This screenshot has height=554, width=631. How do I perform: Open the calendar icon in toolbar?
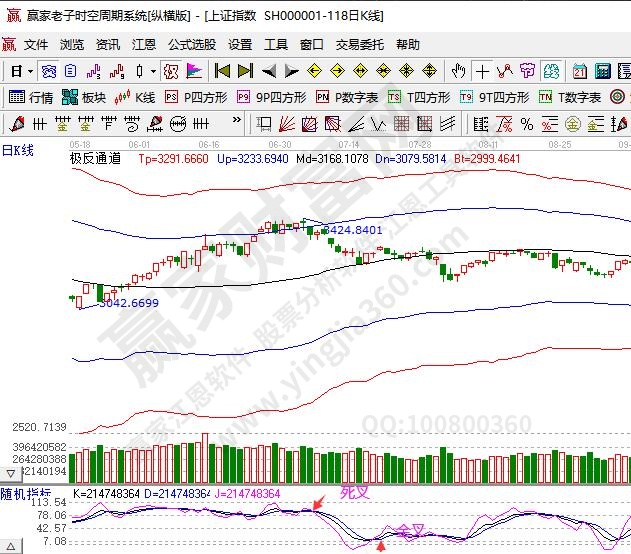coord(580,71)
